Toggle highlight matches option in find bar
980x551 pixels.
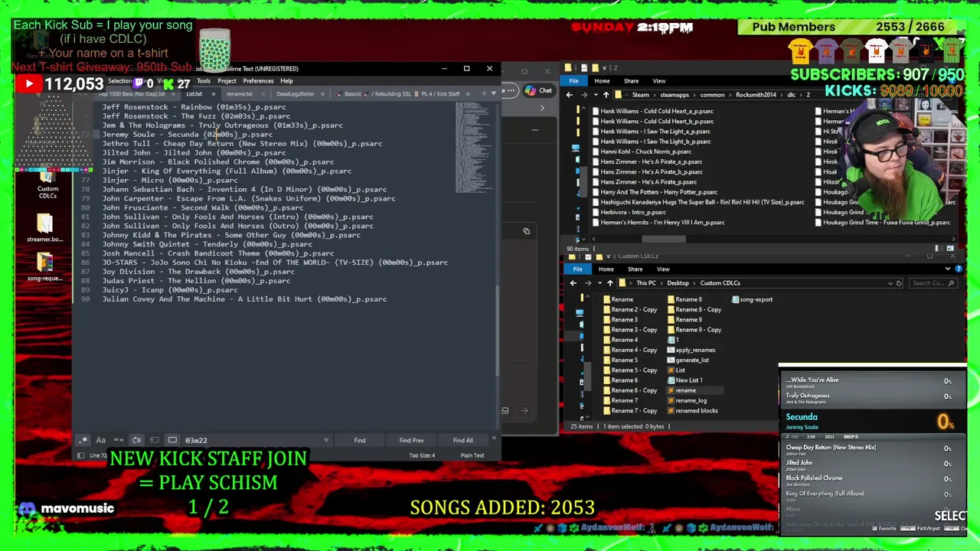tap(172, 440)
